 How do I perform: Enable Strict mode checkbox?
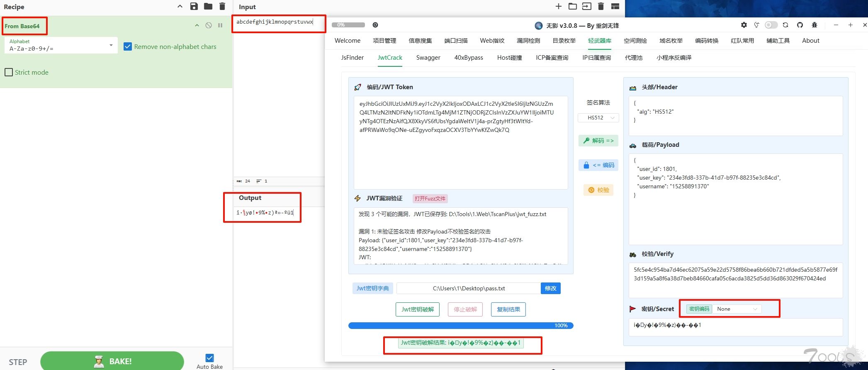pyautogui.click(x=9, y=72)
